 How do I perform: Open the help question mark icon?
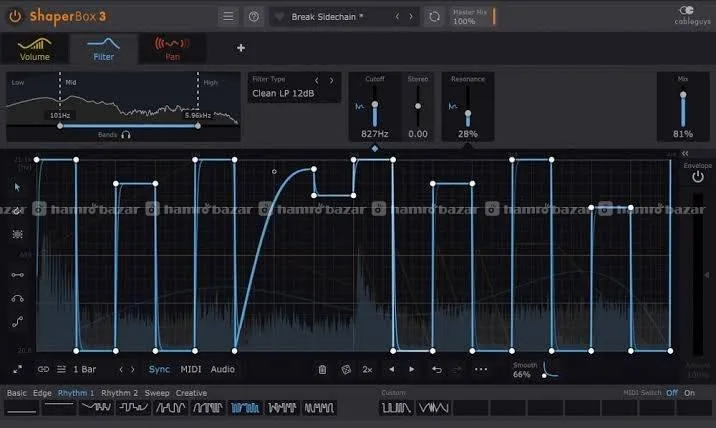point(254,17)
